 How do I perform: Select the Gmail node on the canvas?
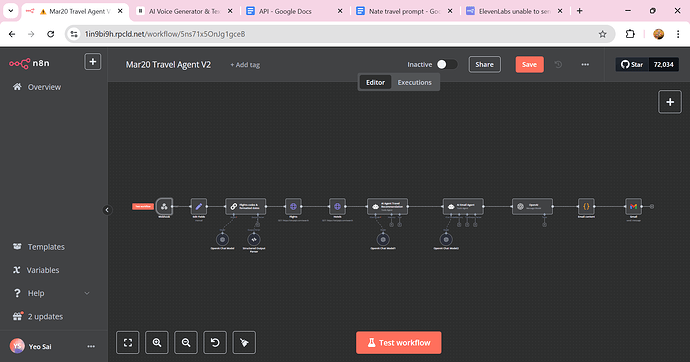633,206
